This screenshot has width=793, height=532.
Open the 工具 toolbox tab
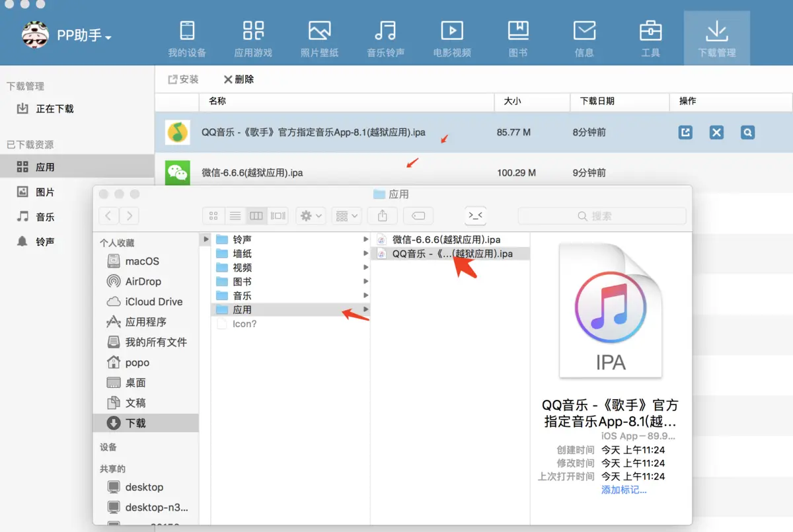(650, 39)
